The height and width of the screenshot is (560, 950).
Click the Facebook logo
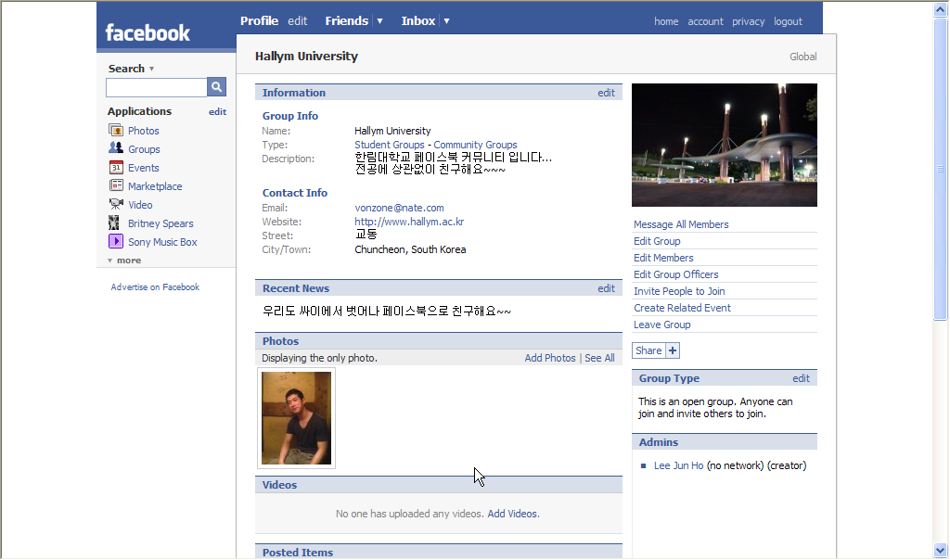click(148, 32)
